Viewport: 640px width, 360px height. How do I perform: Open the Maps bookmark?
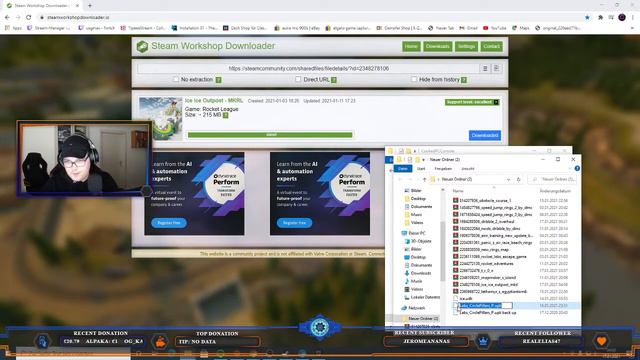(x=521, y=28)
